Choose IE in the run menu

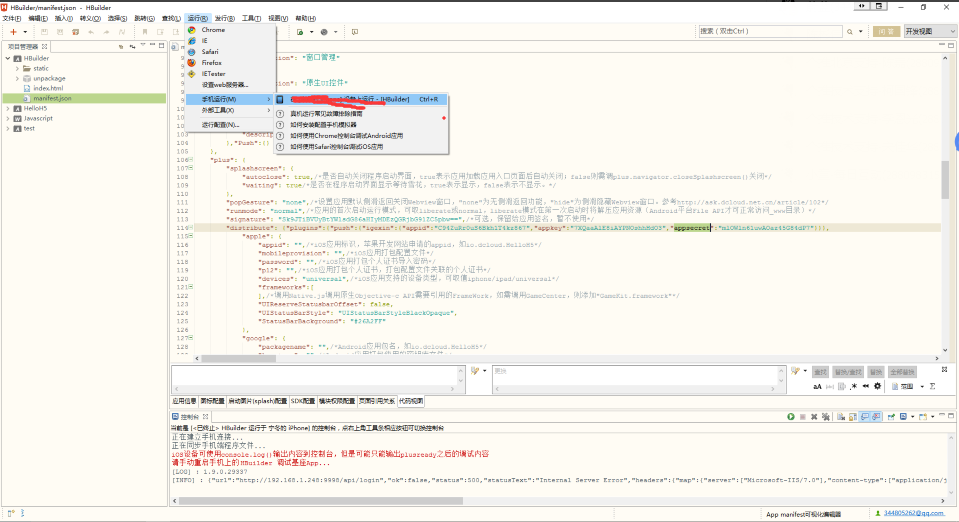tap(230, 40)
